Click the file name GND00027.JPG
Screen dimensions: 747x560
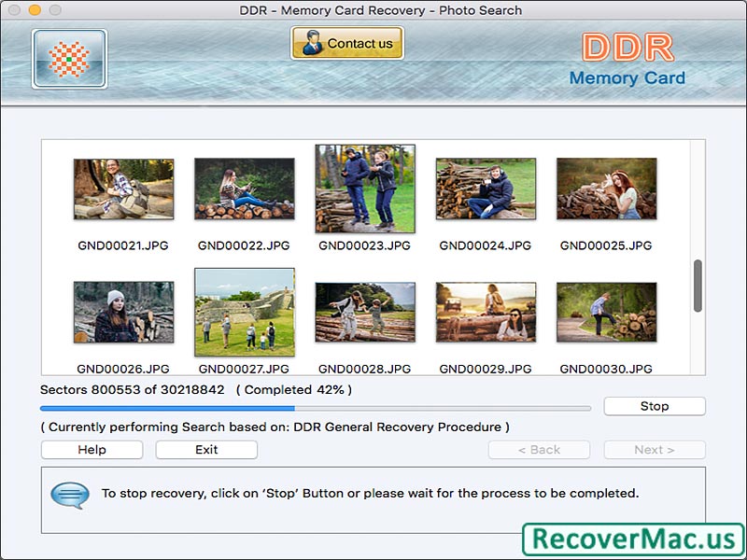[244, 369]
